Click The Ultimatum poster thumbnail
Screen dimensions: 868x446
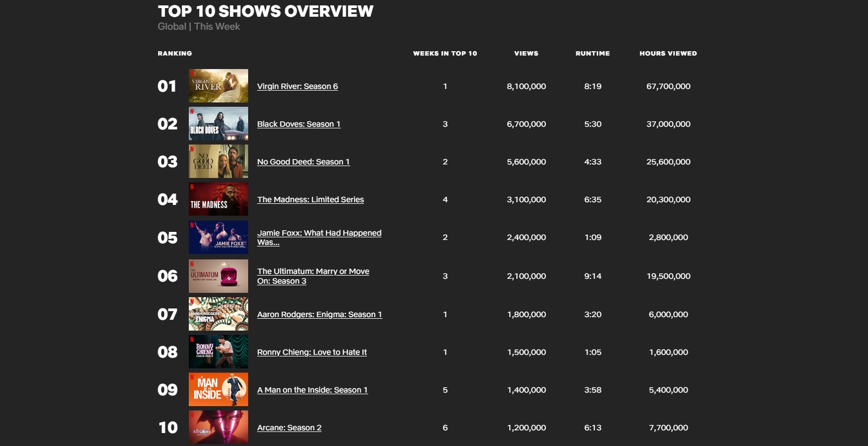(x=218, y=276)
